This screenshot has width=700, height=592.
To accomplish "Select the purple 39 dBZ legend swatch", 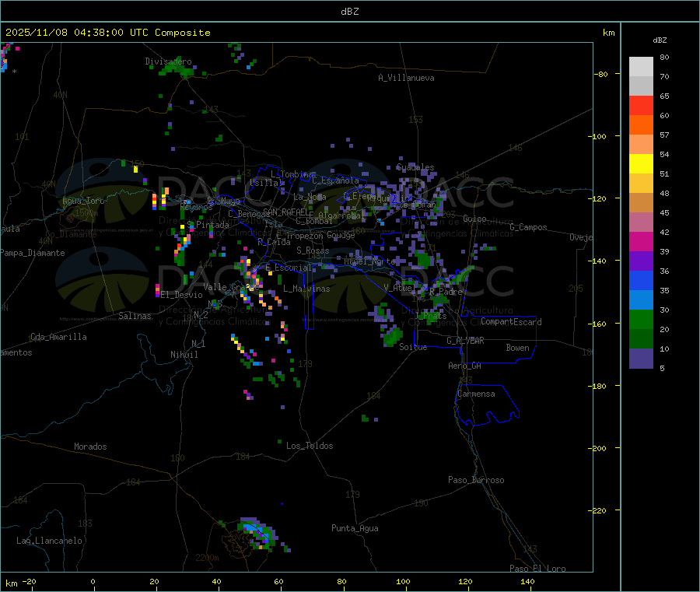I will tap(641, 261).
